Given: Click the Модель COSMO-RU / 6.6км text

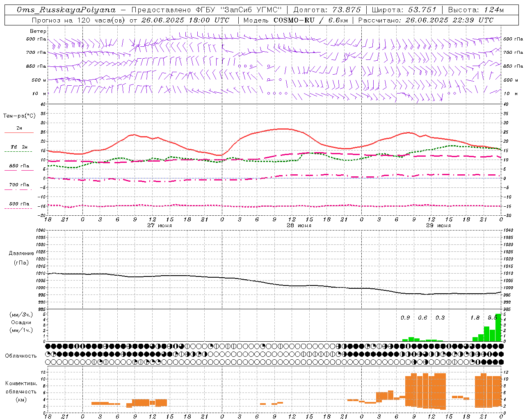Looking at the screenshot, I should (296, 20).
